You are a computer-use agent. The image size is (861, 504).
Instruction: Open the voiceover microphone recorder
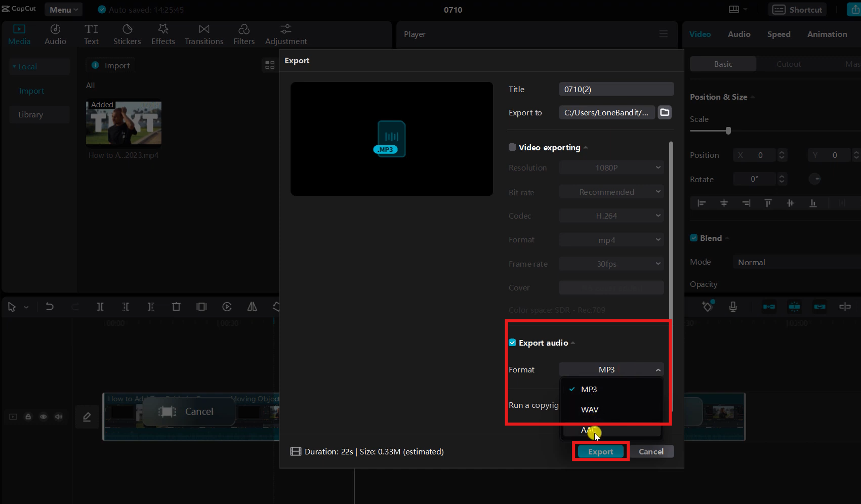click(x=732, y=306)
